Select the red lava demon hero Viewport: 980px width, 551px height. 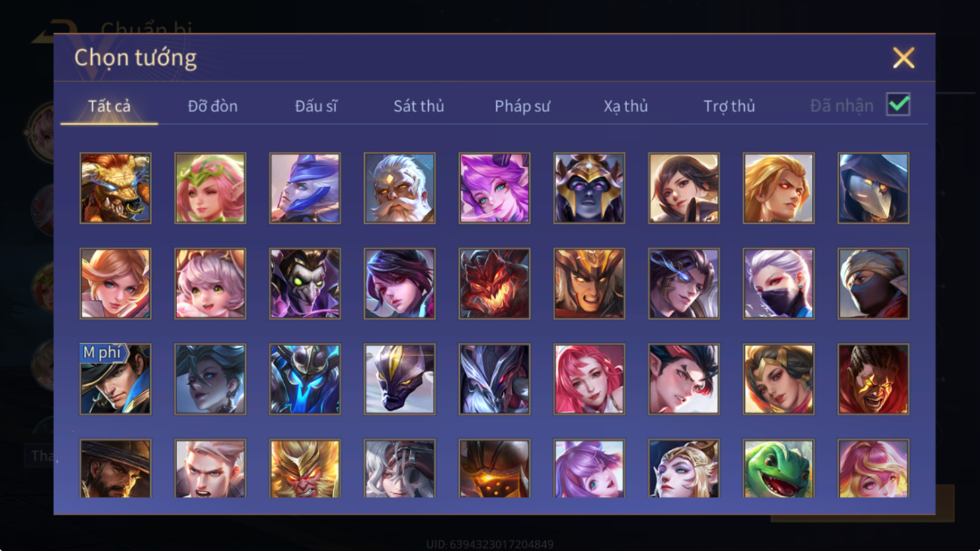click(x=494, y=283)
